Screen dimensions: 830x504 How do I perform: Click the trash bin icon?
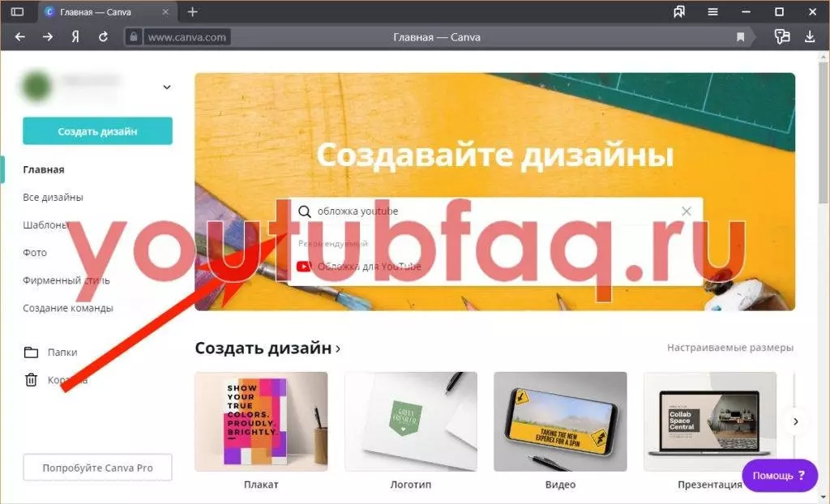tap(32, 379)
